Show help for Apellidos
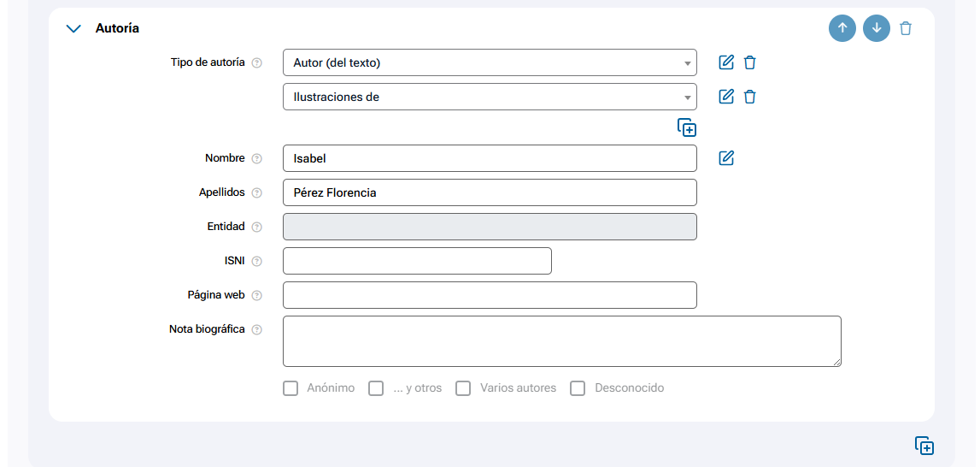The image size is (980, 467). pos(256,192)
